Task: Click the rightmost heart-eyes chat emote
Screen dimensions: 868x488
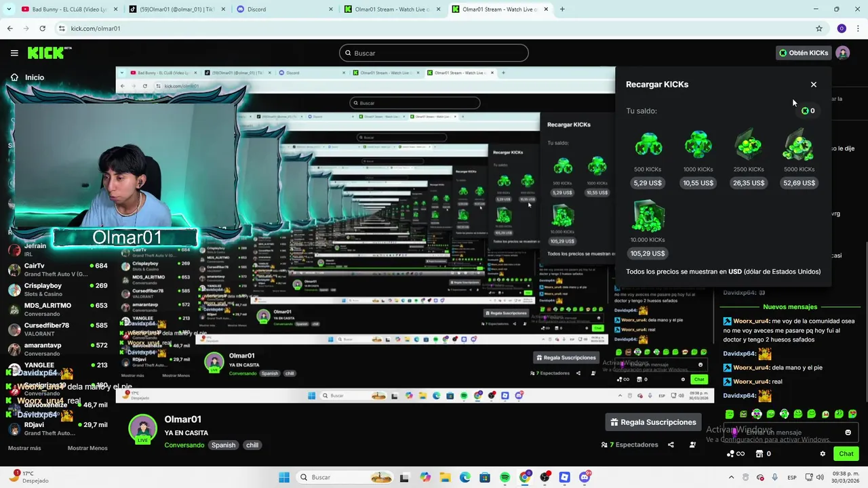Action: (x=852, y=414)
